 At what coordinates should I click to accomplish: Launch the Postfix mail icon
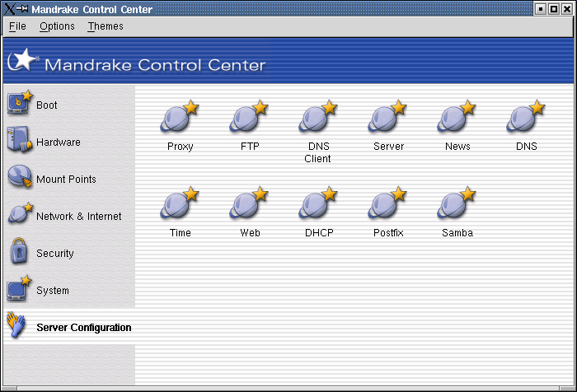click(387, 203)
